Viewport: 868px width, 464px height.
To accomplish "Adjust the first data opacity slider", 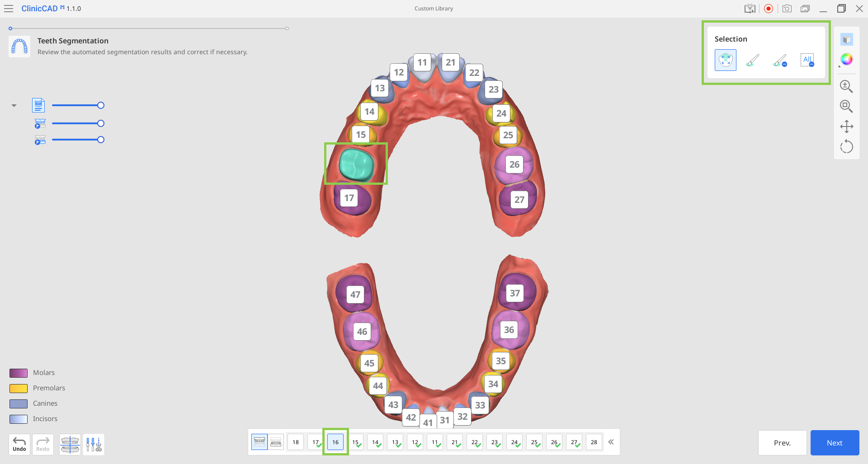I will (78, 105).
